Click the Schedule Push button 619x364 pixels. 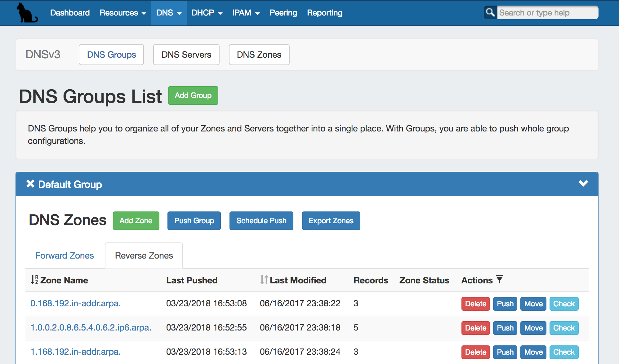[x=261, y=221]
